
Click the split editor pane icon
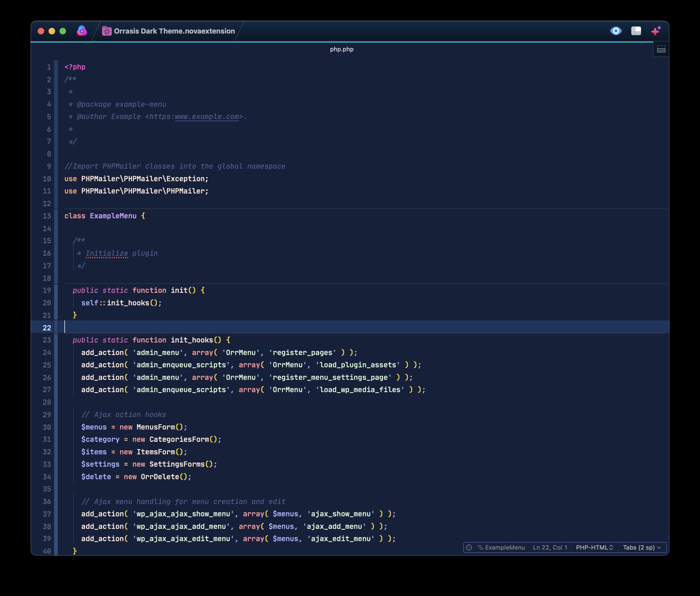(661, 50)
